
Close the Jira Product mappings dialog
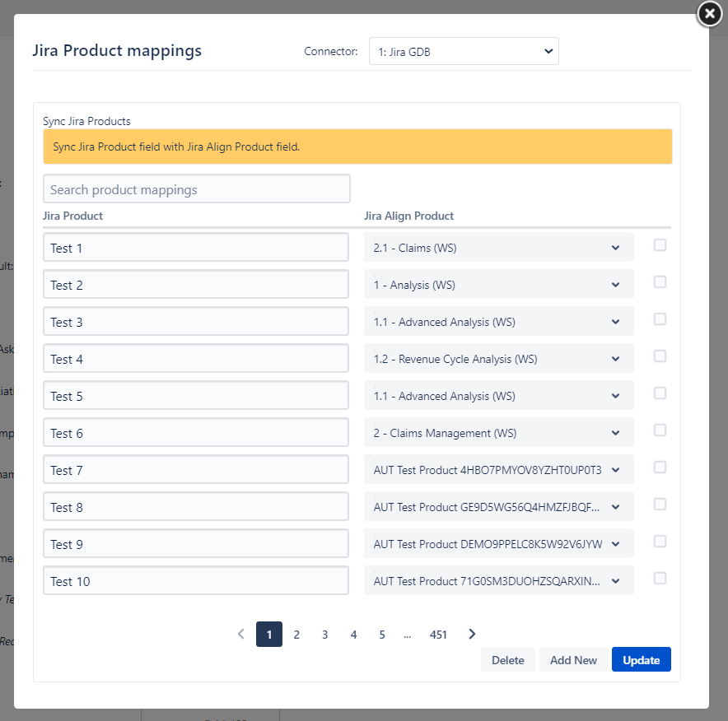coord(709,14)
